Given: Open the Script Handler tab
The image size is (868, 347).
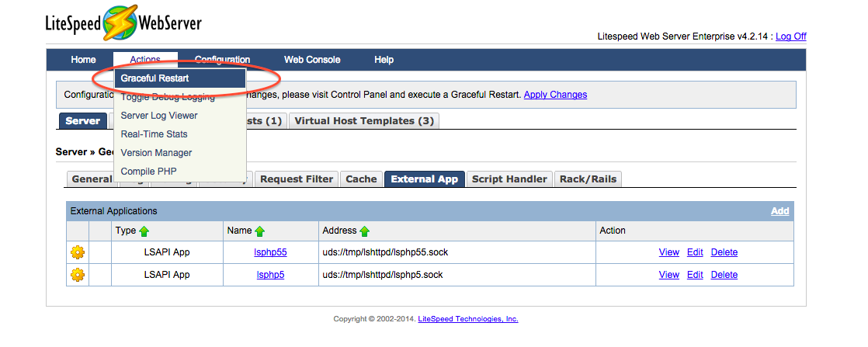Looking at the screenshot, I should [x=509, y=179].
